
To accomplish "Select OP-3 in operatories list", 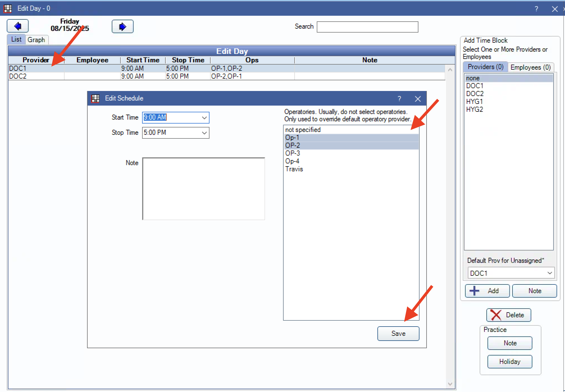I will click(293, 153).
